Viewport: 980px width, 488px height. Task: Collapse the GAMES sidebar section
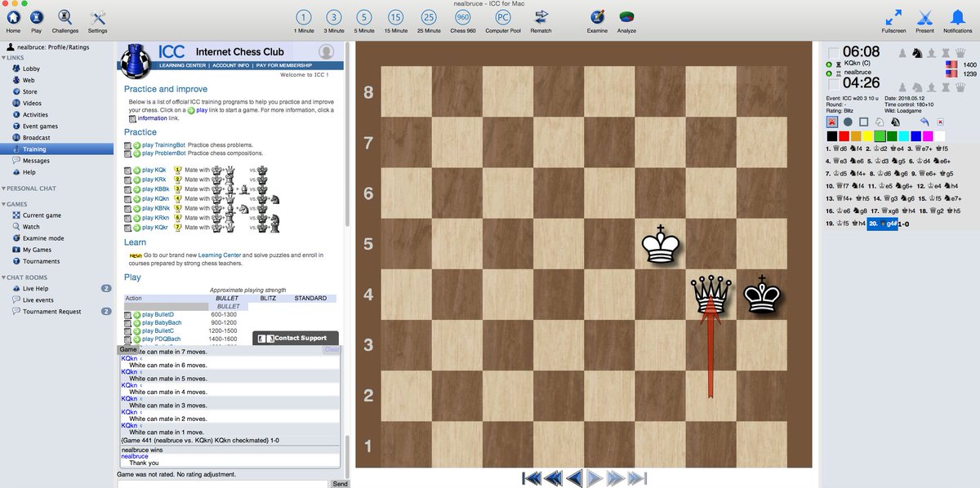pos(3,204)
